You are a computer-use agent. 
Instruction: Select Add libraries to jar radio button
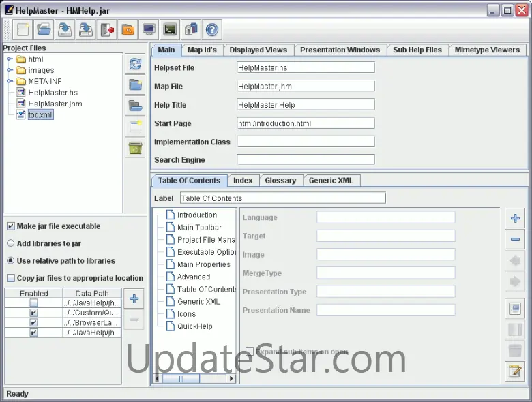11,243
